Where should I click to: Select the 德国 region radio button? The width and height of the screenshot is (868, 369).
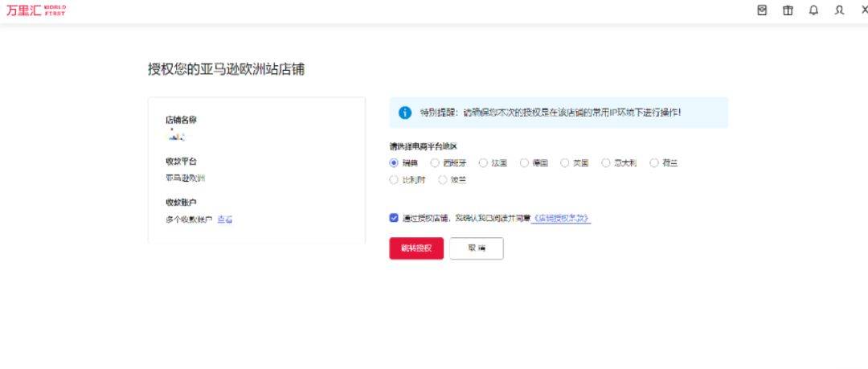point(524,163)
